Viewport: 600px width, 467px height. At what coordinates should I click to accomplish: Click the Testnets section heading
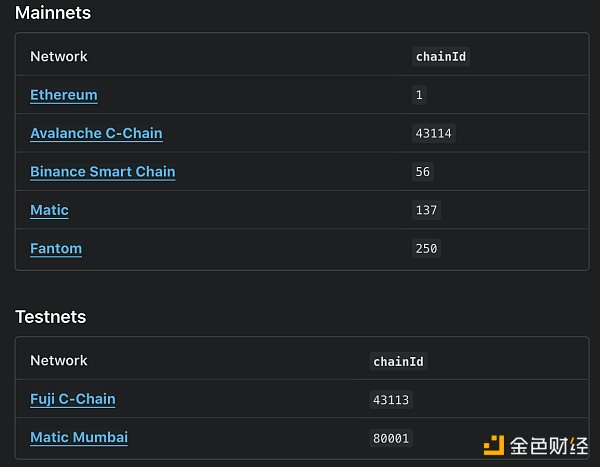(50, 317)
